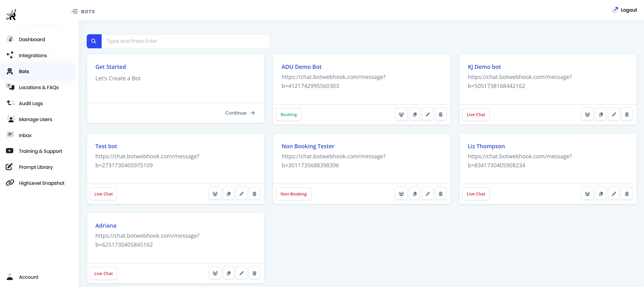Screen dimensions: 644x287
Task: Open the Test bot title link
Action: pos(106,146)
